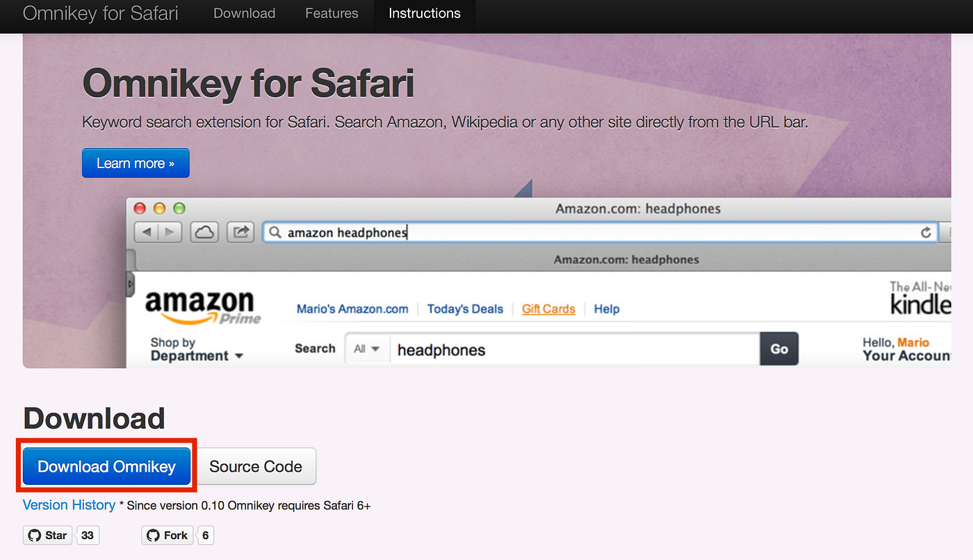Click the green zoom dot in Safari mockup
This screenshot has width=973, height=560.
pos(179,208)
